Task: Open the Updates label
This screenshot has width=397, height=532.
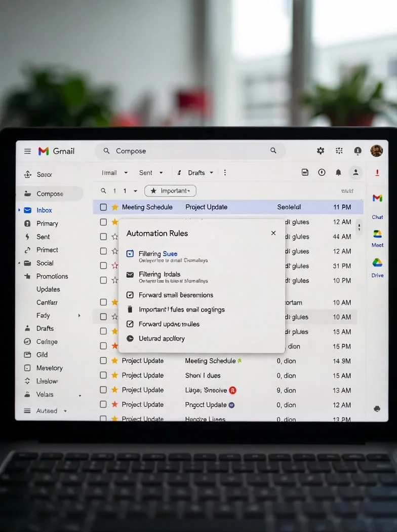Action: click(x=48, y=289)
